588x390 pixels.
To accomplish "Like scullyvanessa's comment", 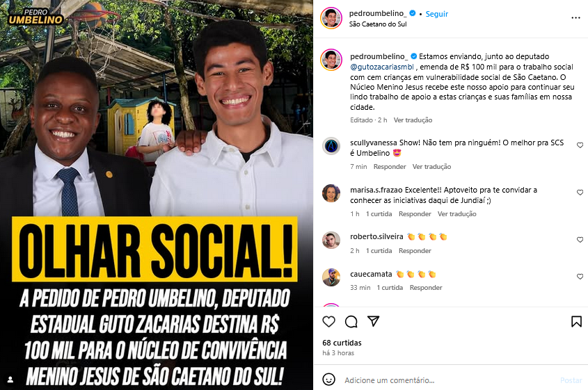I will click(x=580, y=145).
